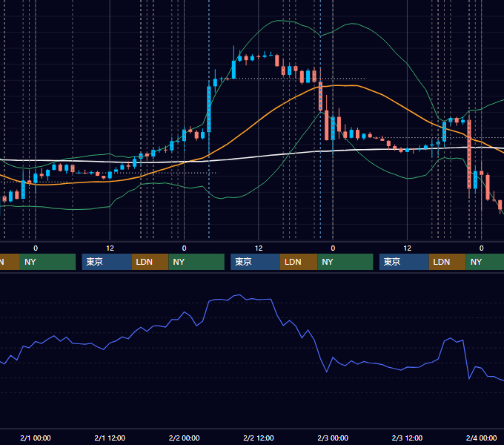This screenshot has height=445, width=504.
Task: Click the 2/3 00:00 date label
Action: 333,438
